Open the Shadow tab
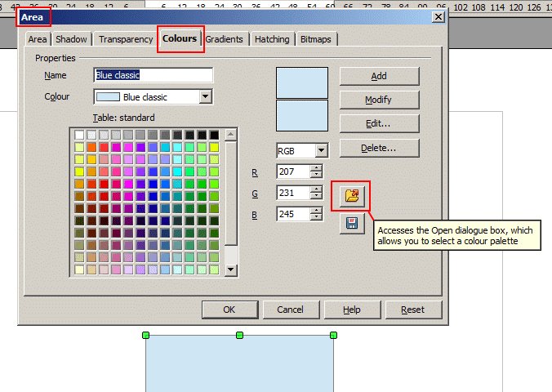The width and height of the screenshot is (552, 392). (x=72, y=39)
